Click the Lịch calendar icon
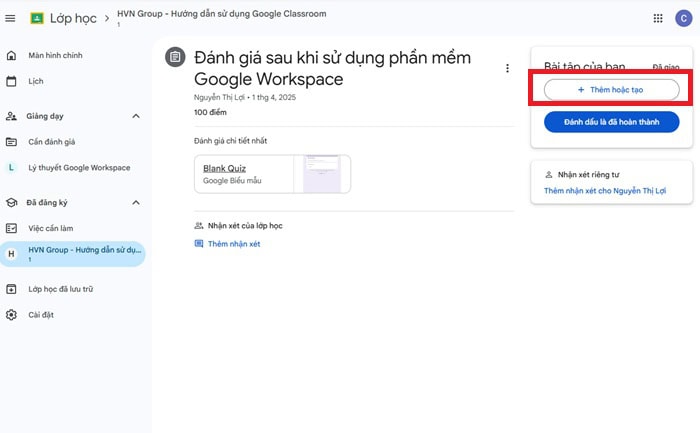 coord(11,81)
